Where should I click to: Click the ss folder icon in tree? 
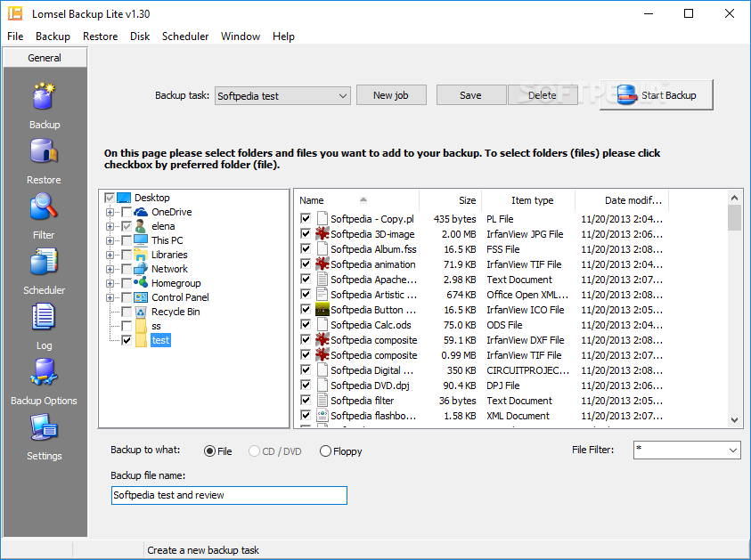click(x=141, y=326)
